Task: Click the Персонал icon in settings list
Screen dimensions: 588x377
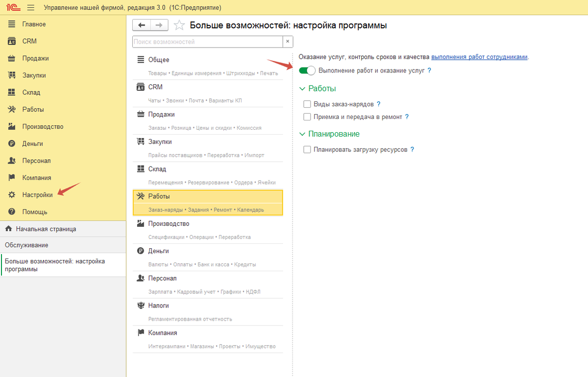Action: (141, 278)
